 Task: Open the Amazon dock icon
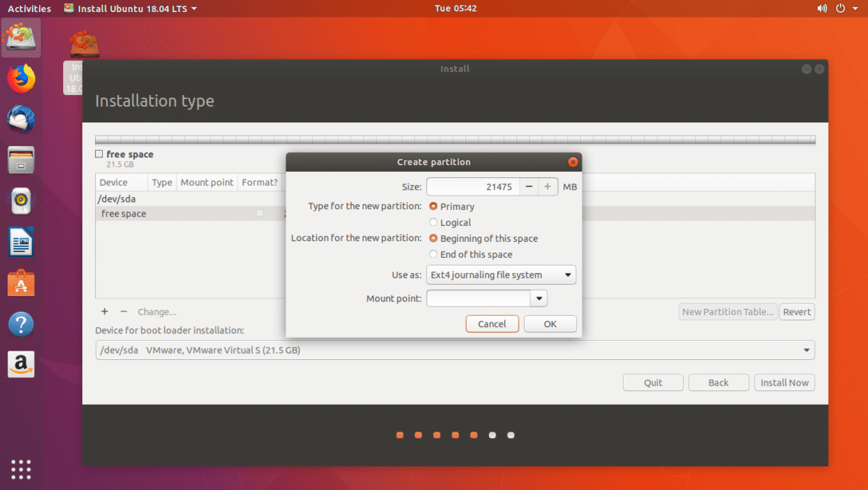coord(21,364)
